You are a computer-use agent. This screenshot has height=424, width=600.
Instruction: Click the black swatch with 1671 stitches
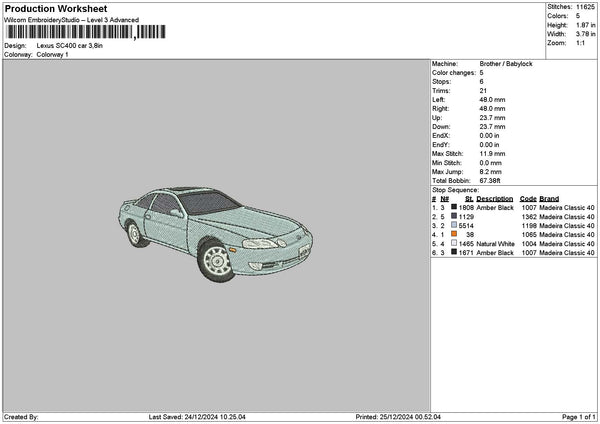[454, 253]
